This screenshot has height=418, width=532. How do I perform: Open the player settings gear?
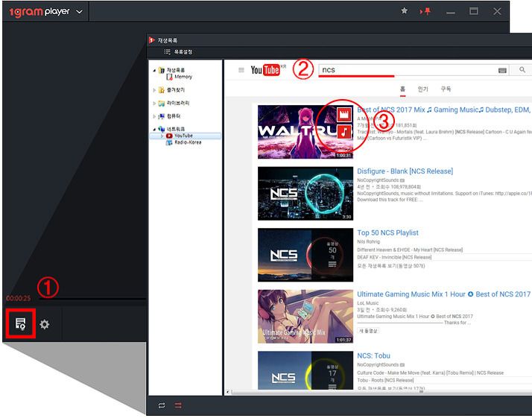click(x=45, y=324)
